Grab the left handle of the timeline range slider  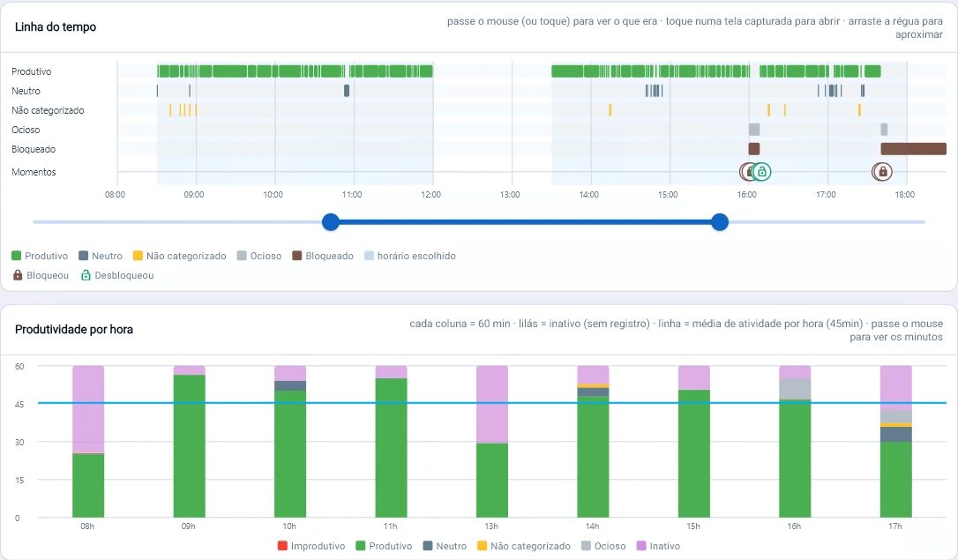[331, 222]
